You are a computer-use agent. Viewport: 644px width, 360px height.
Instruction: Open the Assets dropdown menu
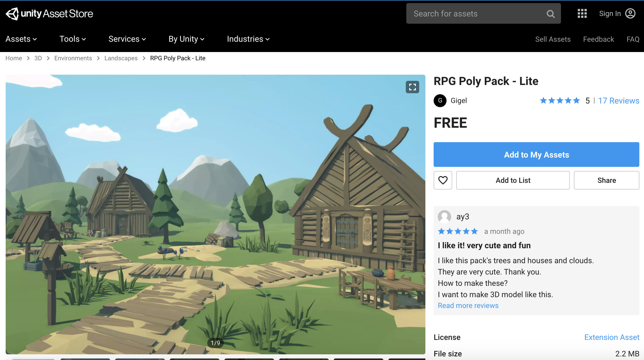pos(21,39)
